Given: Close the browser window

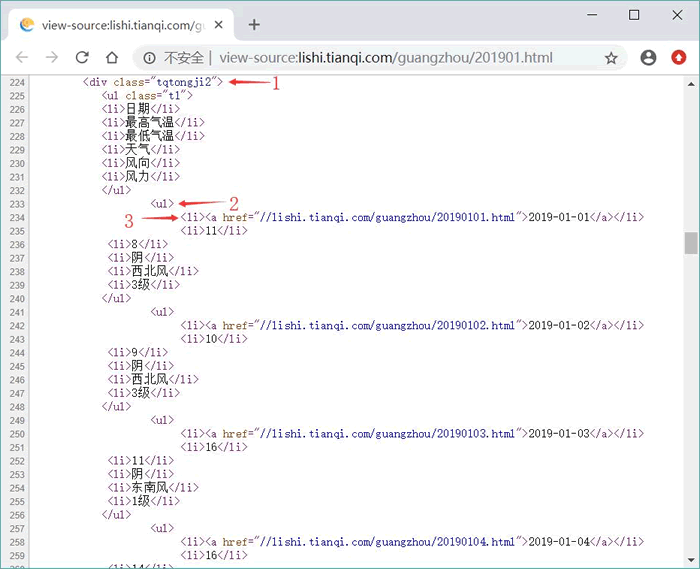Looking at the screenshot, I should click(x=677, y=15).
